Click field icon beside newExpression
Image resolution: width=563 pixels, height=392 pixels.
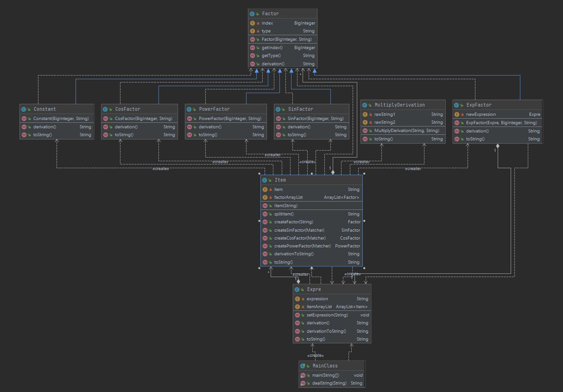457,114
